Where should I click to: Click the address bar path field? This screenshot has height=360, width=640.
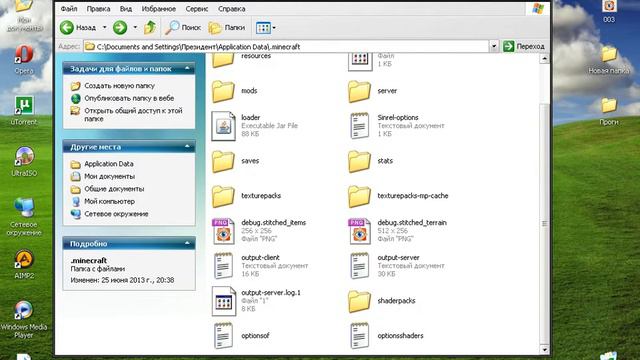pos(286,47)
